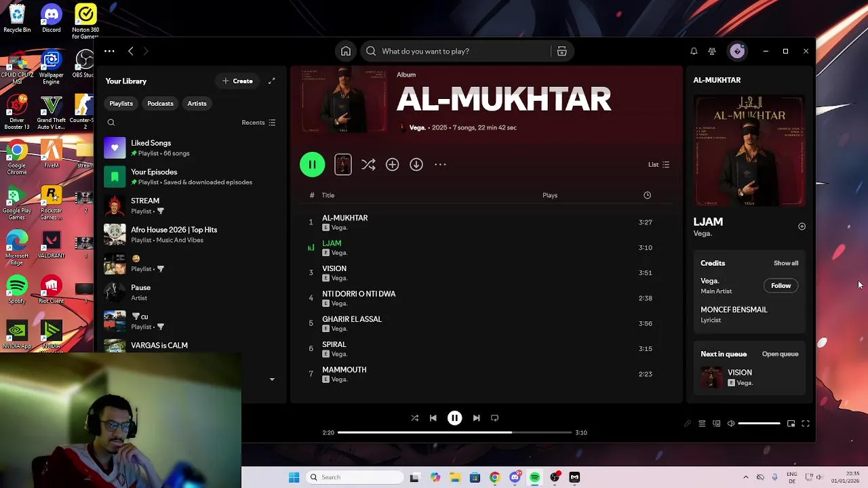Toggle shuffle in the bottom player bar
This screenshot has height=488, width=868.
pos(414,418)
